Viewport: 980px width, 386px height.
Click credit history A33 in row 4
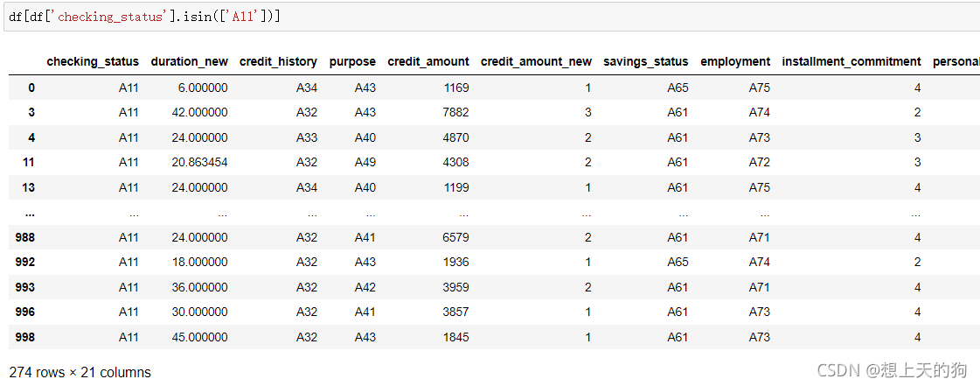click(307, 137)
